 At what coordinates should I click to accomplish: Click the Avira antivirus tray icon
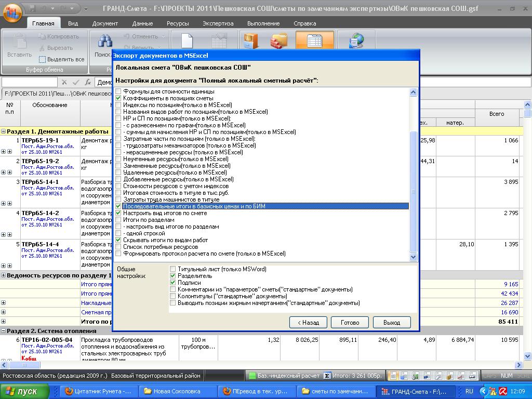click(503, 391)
